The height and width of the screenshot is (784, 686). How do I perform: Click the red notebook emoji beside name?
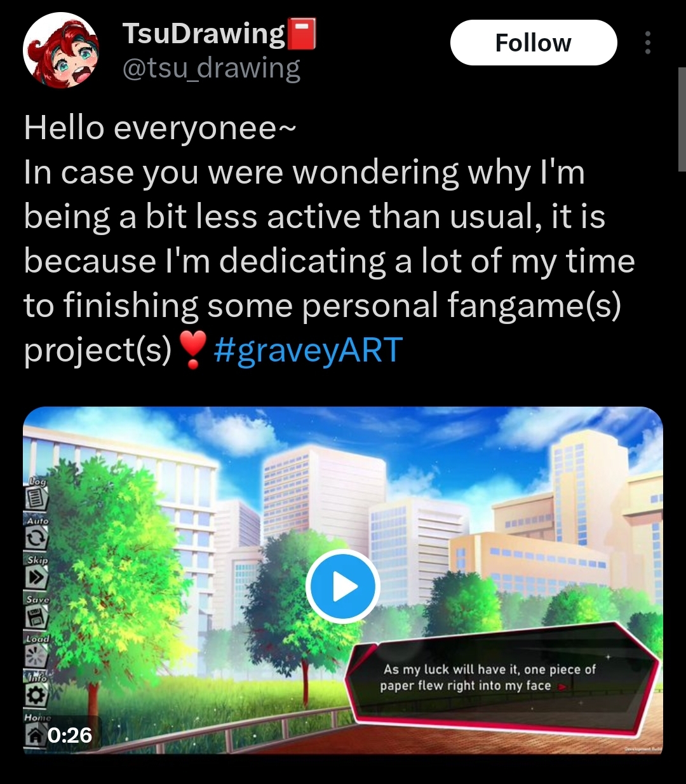[x=302, y=34]
